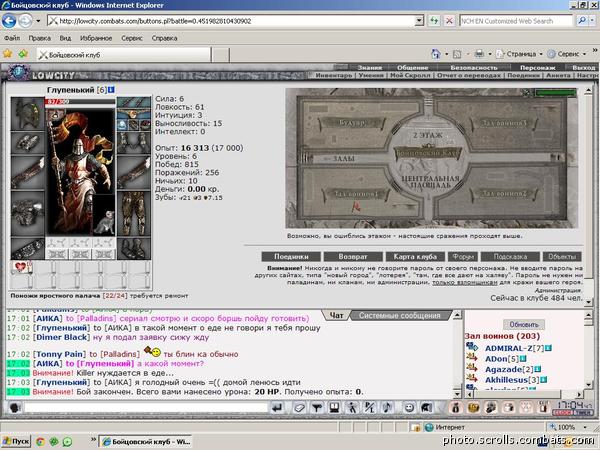
Task: Click ADon[5] in the player list
Action: [502, 359]
